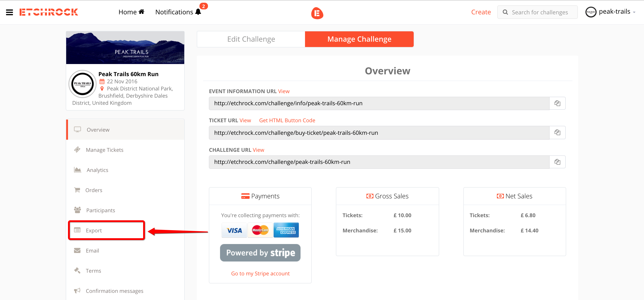Screen dimensions: 644x300
Task: Copy the event information URL
Action: click(557, 103)
